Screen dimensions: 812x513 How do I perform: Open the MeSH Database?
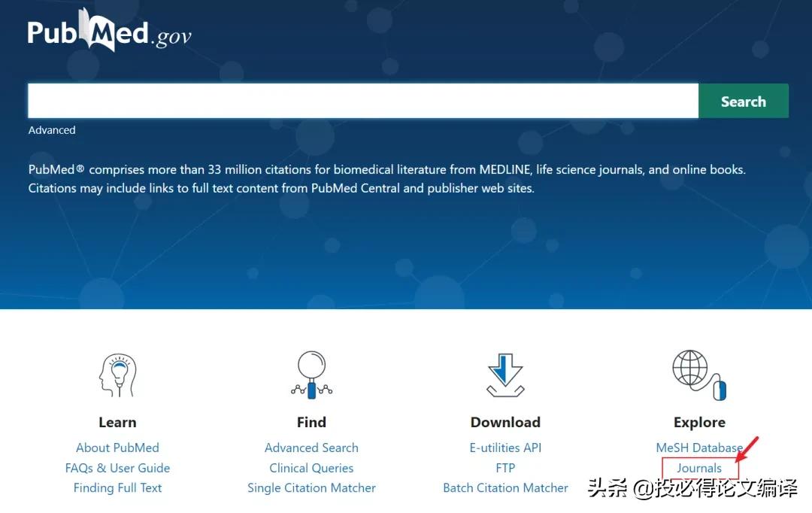[699, 447]
